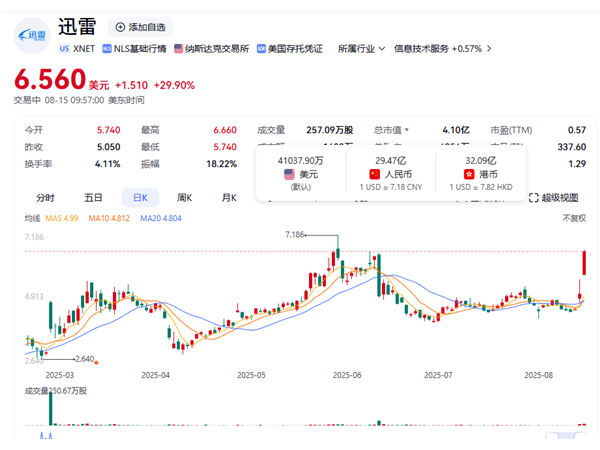The height and width of the screenshot is (450, 600).
Task: Click 成交量 value 257.09万股
Action: click(x=329, y=130)
